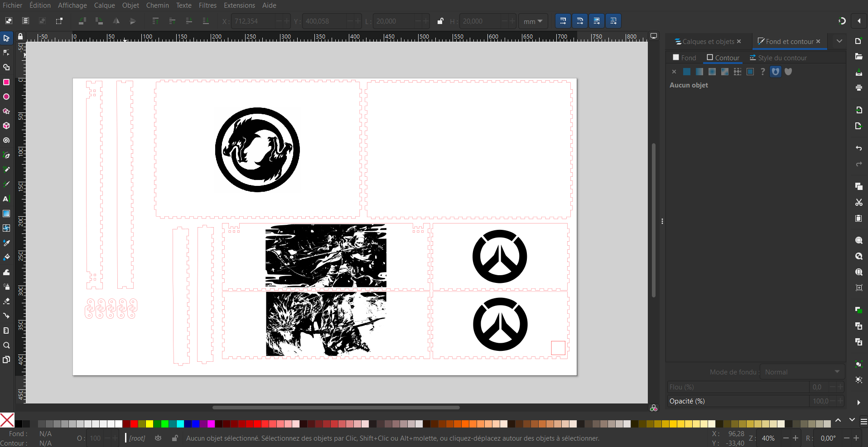Screen dimensions: 868x447
Task: Select the Paint Bucket tool
Action: pyautogui.click(x=6, y=257)
